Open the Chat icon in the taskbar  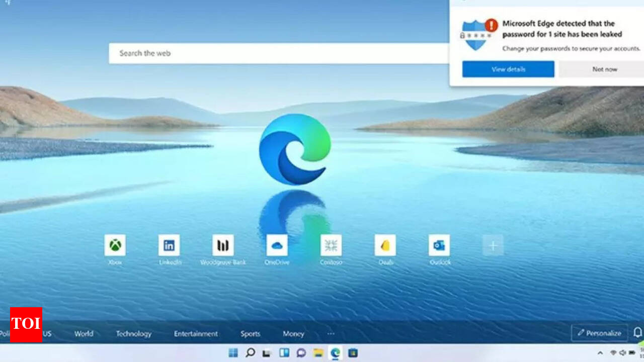pyautogui.click(x=300, y=353)
